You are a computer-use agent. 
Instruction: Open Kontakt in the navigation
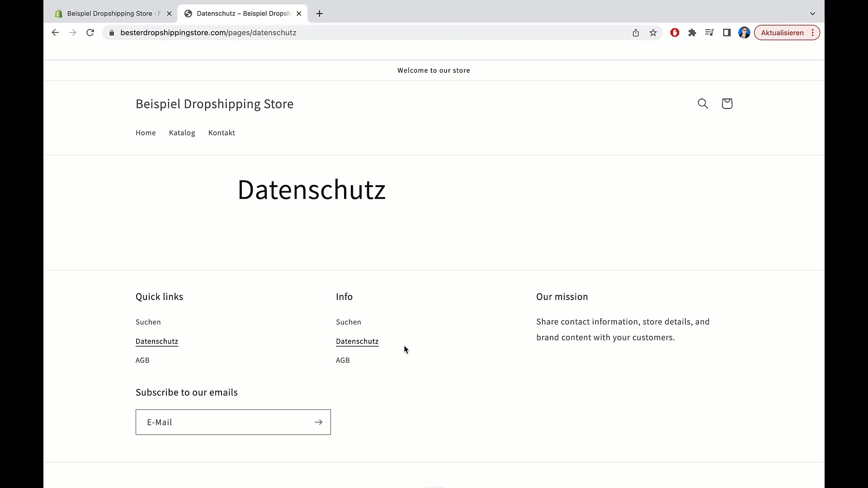pyautogui.click(x=222, y=133)
